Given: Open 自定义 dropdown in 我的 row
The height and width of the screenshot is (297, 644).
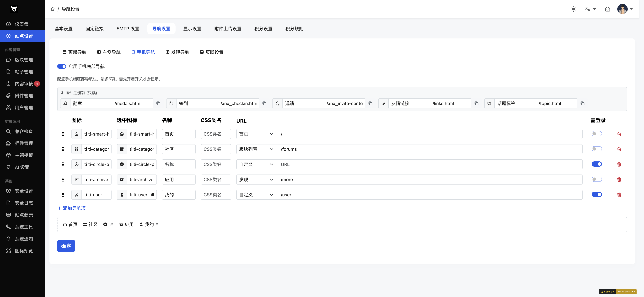Looking at the screenshot, I should [257, 195].
